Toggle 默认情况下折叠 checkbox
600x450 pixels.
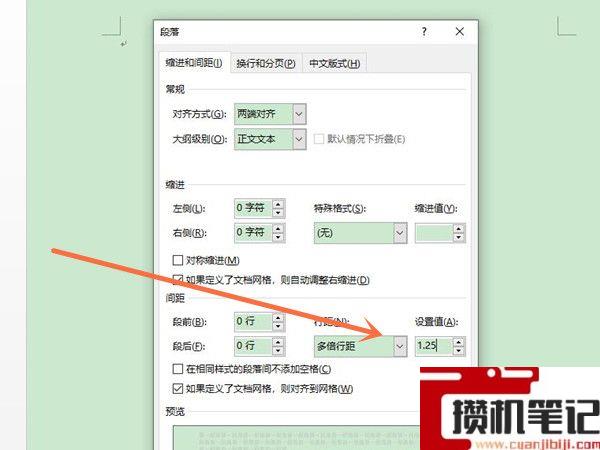pyautogui.click(x=318, y=139)
